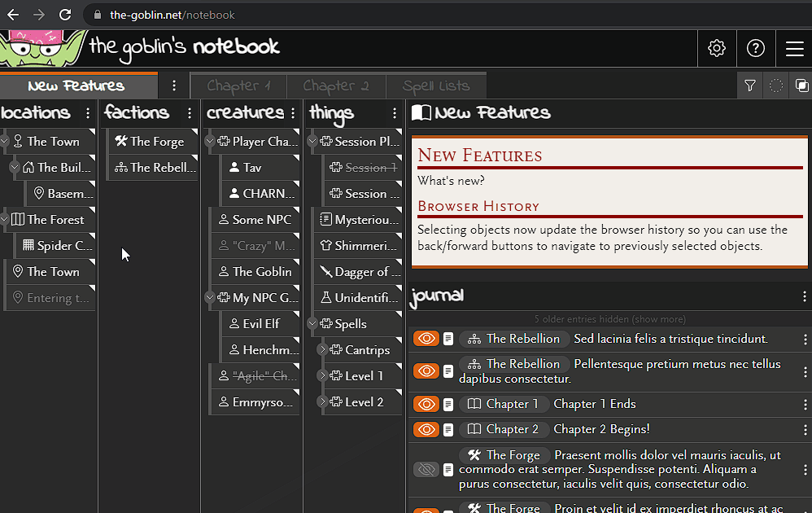Click the overlapping squares icon after the dotted circle

(x=801, y=85)
